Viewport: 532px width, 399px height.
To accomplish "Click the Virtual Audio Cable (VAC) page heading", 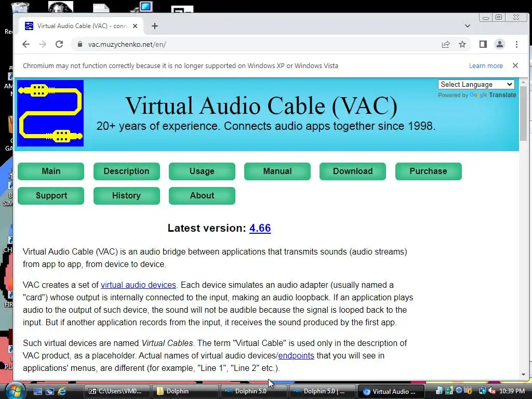I will pos(261,105).
